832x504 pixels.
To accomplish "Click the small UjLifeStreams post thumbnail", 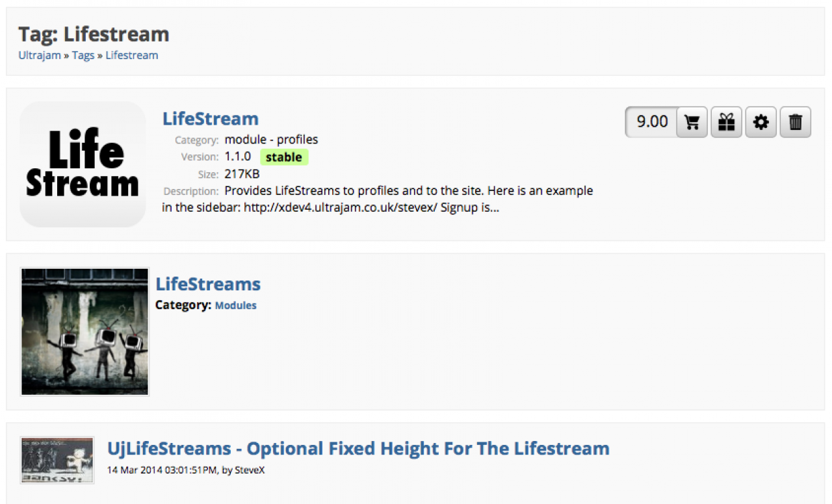I will pos(57,460).
